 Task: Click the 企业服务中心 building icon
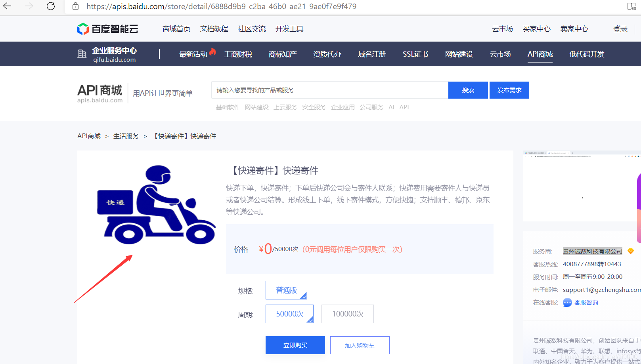[82, 54]
